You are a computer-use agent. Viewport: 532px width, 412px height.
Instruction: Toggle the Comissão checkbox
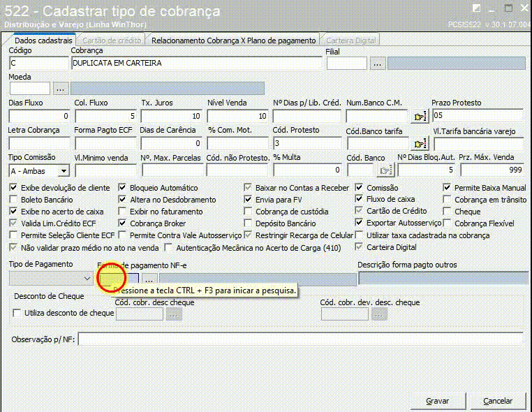point(359,187)
